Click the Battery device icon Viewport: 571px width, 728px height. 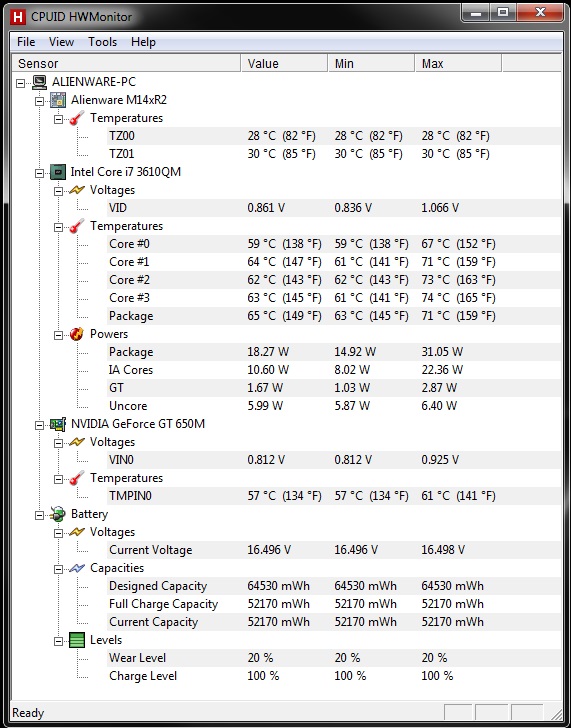[58, 514]
